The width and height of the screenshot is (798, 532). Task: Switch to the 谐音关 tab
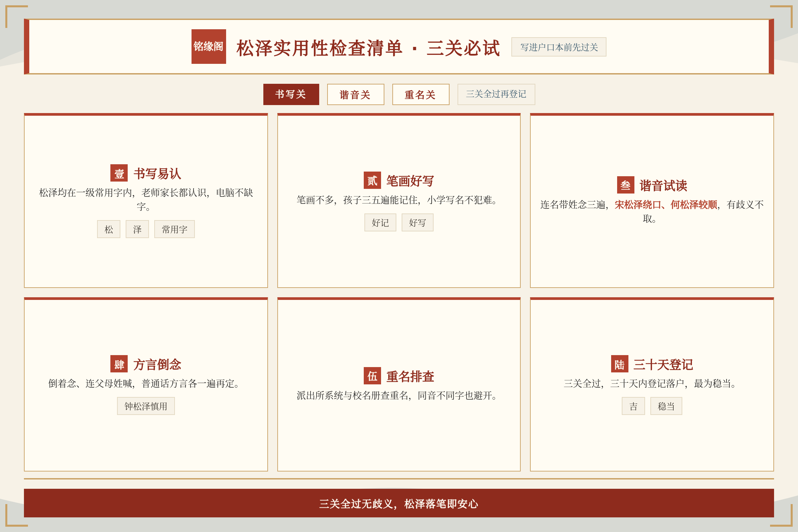pyautogui.click(x=355, y=94)
